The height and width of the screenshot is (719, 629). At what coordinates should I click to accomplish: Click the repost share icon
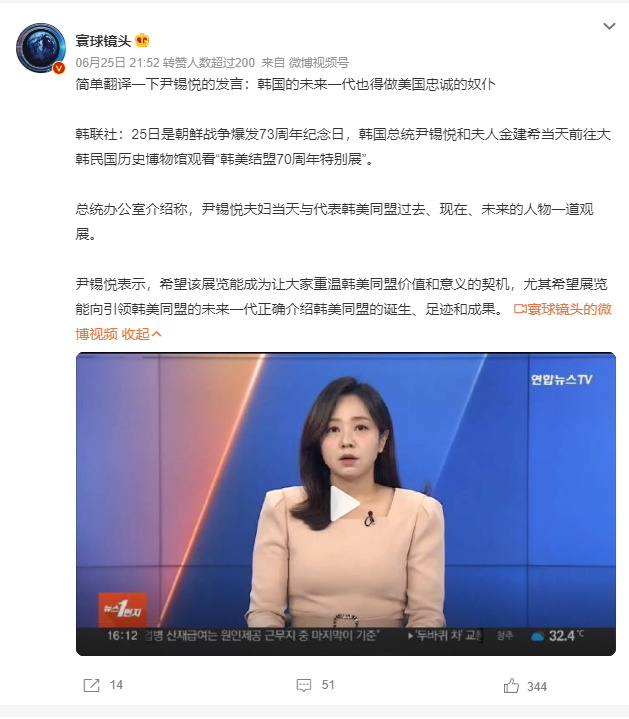[91, 685]
